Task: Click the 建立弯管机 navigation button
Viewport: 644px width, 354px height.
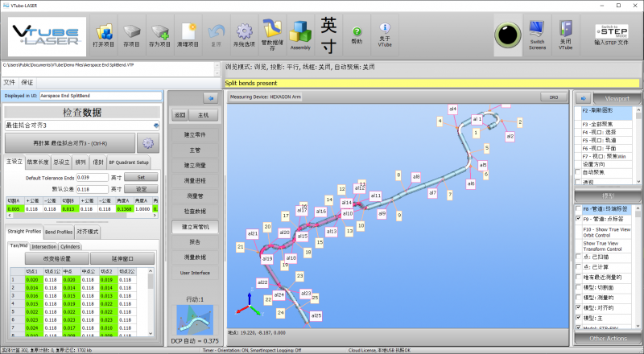Action: click(x=195, y=227)
